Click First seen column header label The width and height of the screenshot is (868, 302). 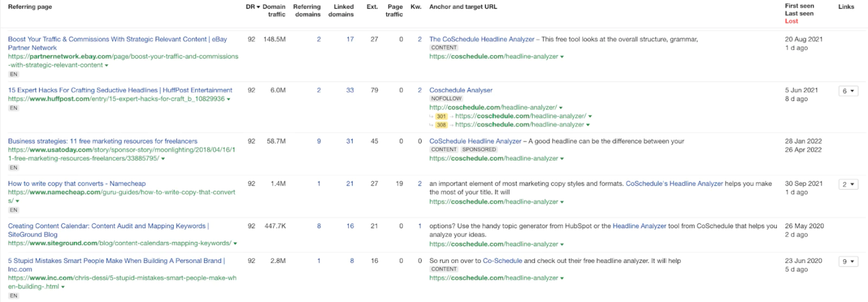(799, 6)
